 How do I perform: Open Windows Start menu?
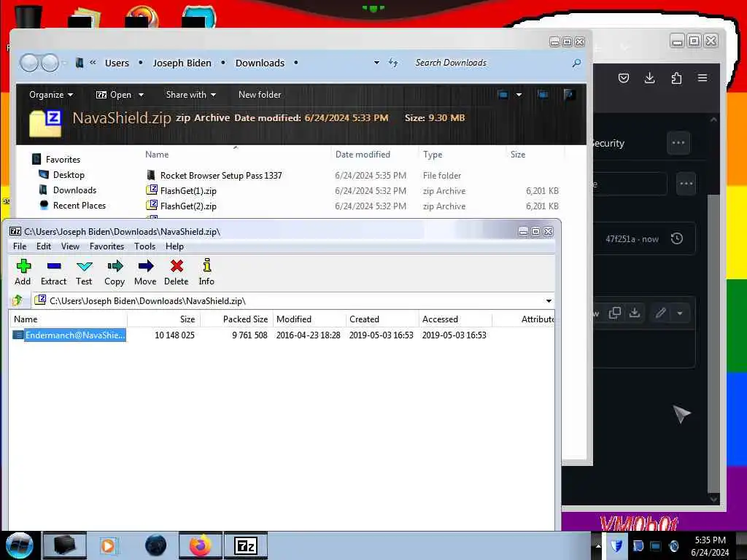pos(19,545)
